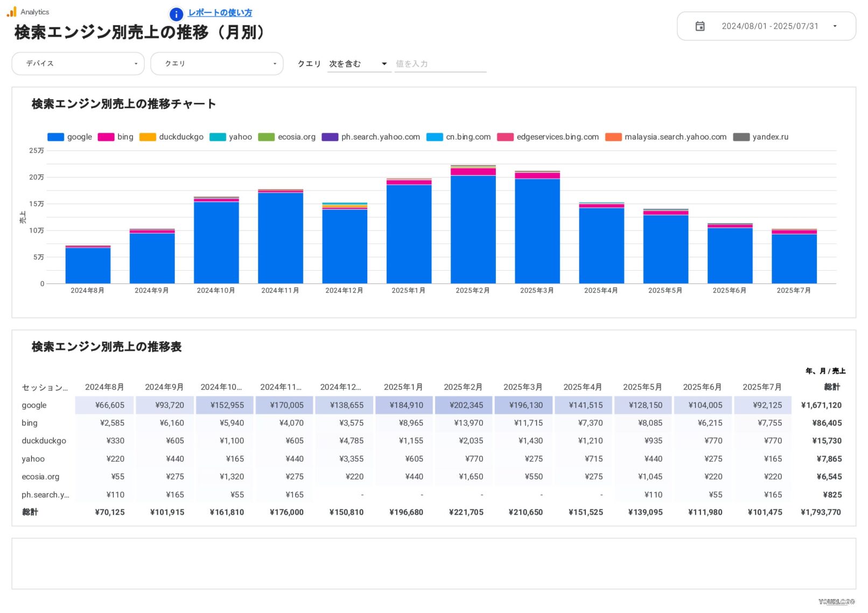Screen dimensions: 868x613
Task: Sort table by 2024年8月 column header
Action: 104,387
